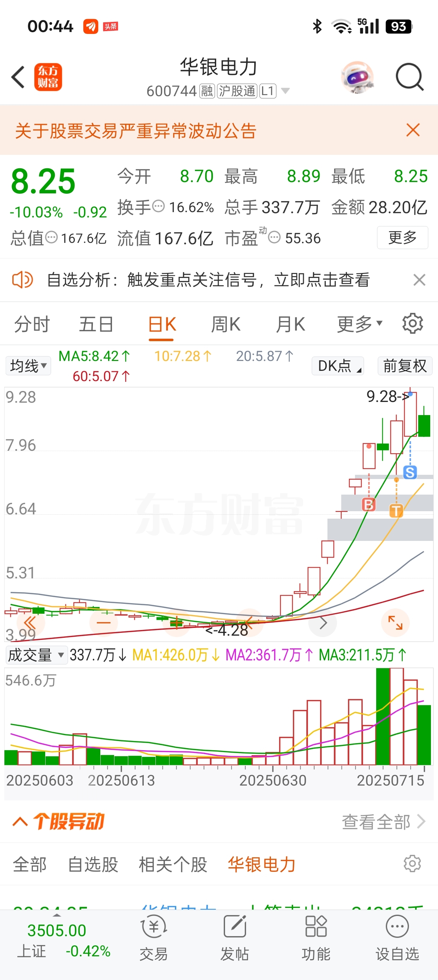Open 关于股票交易严重异常波动公告 link

pyautogui.click(x=136, y=131)
